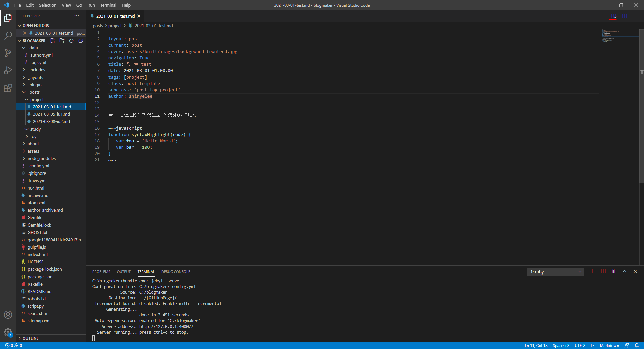Screen dimensions: 644x349
Task: Change language mode via Markdown
Action: [609, 345]
